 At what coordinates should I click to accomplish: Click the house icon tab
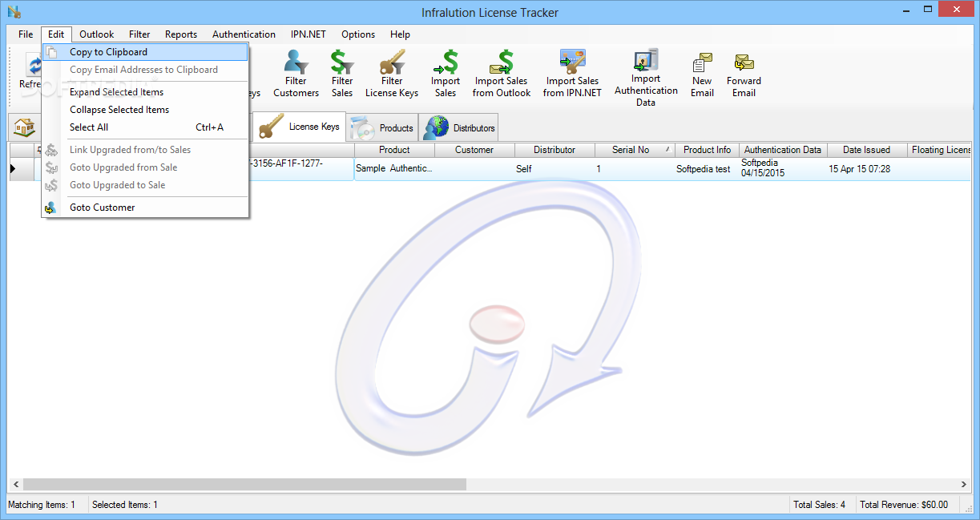point(25,127)
